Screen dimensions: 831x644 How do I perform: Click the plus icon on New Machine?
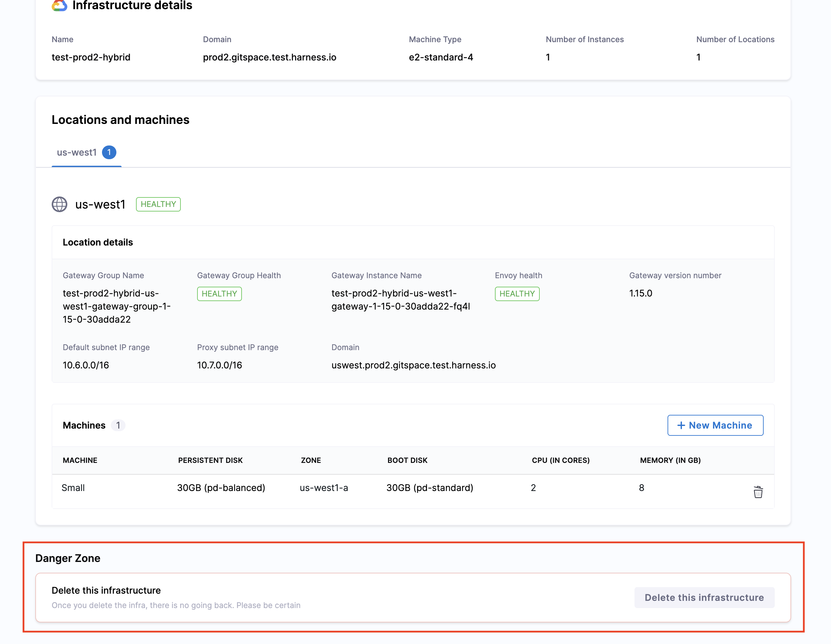(x=682, y=425)
